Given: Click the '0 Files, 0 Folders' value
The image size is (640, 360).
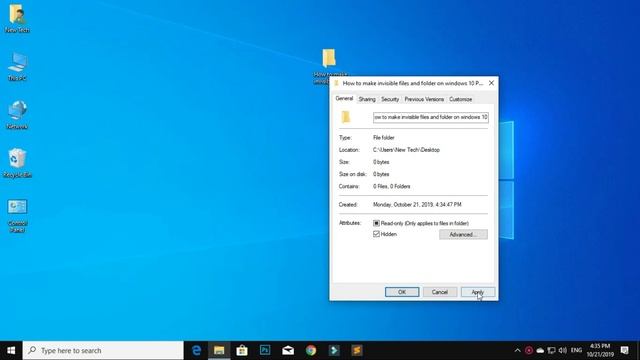Looking at the screenshot, I should tap(391, 186).
